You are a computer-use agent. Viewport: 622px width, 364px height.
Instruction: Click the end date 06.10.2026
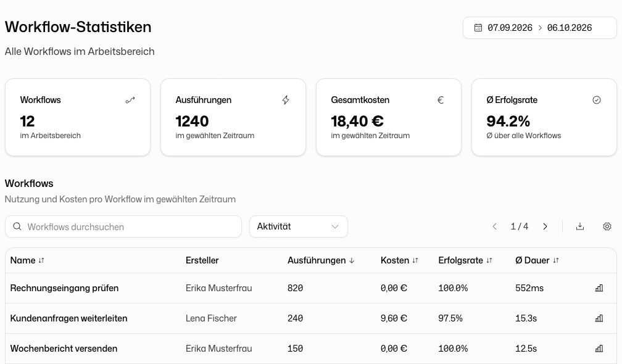[x=569, y=28]
